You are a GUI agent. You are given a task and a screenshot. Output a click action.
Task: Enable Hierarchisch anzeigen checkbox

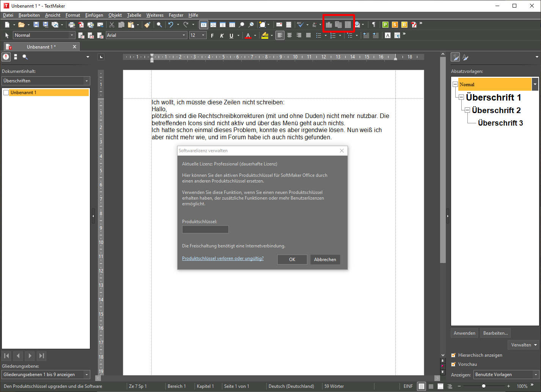[x=453, y=355]
